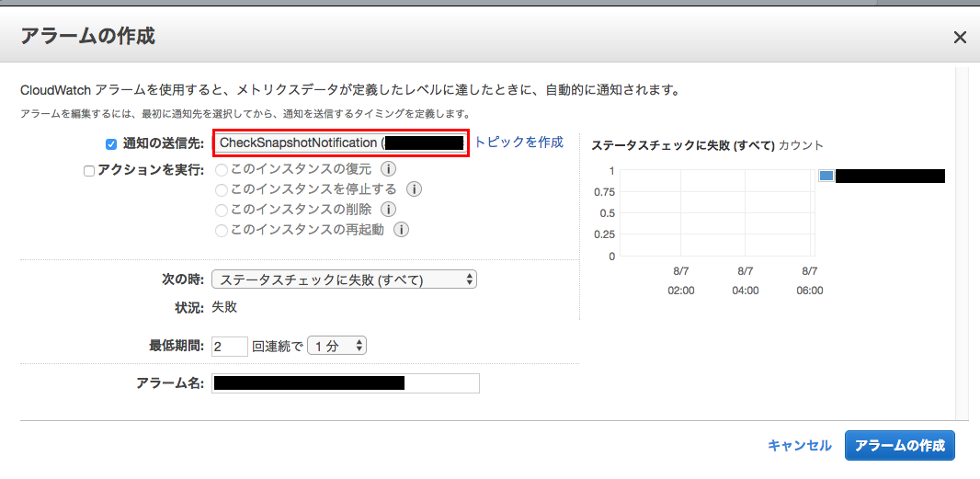Close the アラームの作成 dialog with X

960,38
